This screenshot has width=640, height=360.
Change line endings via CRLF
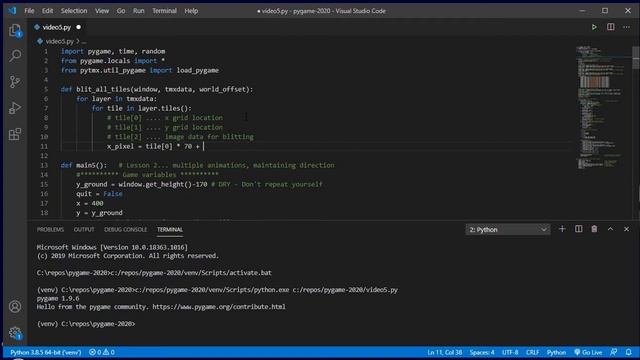pos(532,352)
